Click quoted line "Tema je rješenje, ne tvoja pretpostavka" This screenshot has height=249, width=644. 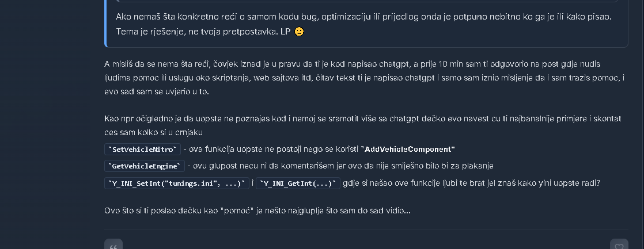(x=200, y=31)
